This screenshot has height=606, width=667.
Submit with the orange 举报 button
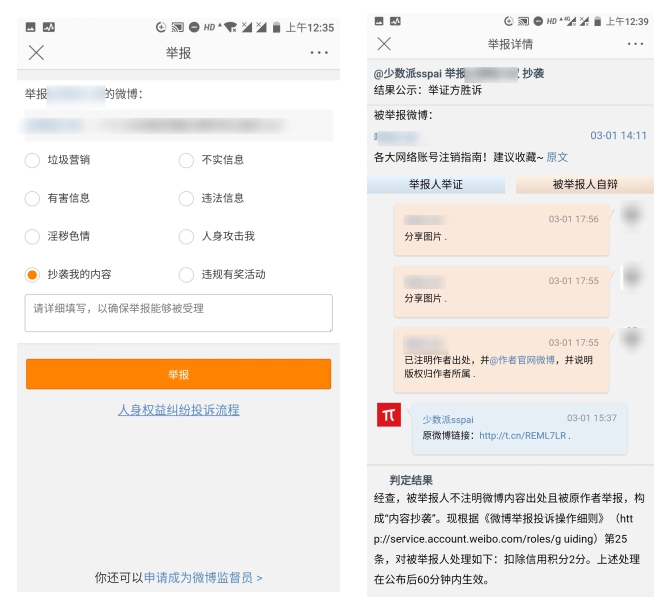[179, 374]
